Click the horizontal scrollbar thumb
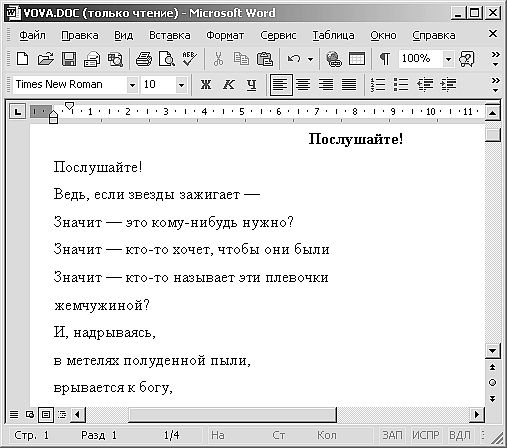 232,415
